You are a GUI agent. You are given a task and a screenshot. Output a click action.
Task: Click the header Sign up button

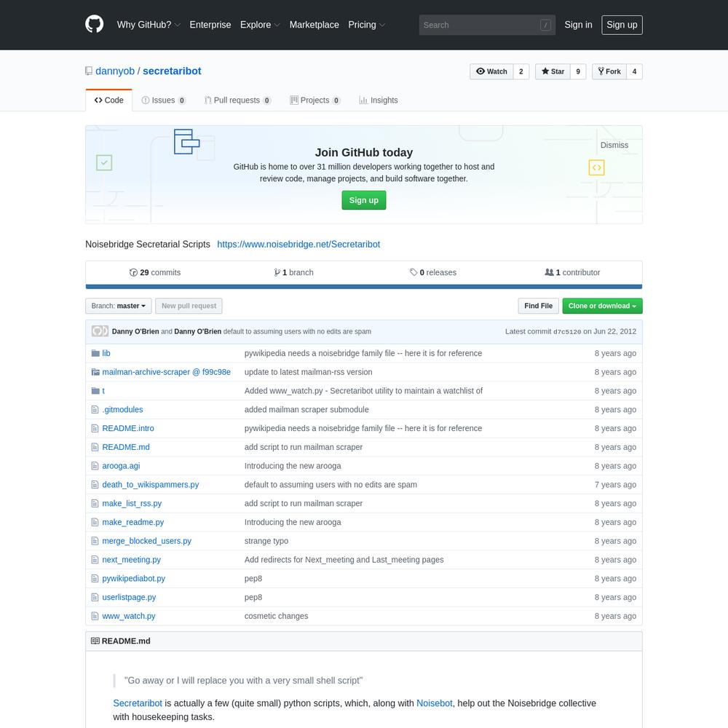pyautogui.click(x=622, y=25)
